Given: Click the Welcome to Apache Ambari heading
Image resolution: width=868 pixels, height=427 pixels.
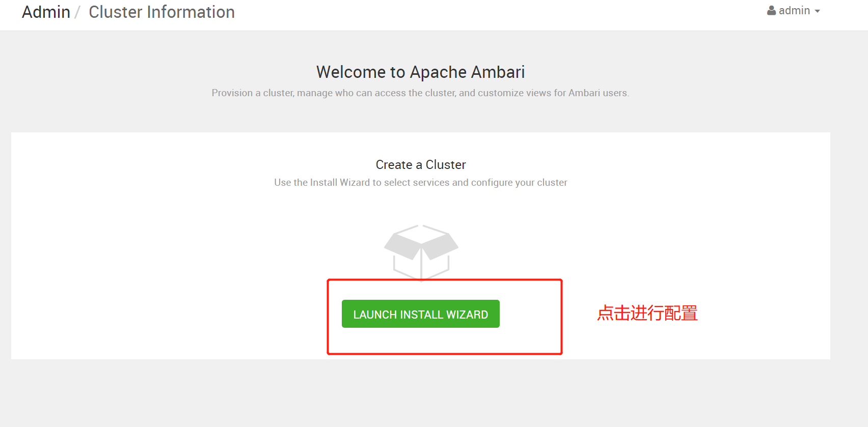Looking at the screenshot, I should coord(421,72).
